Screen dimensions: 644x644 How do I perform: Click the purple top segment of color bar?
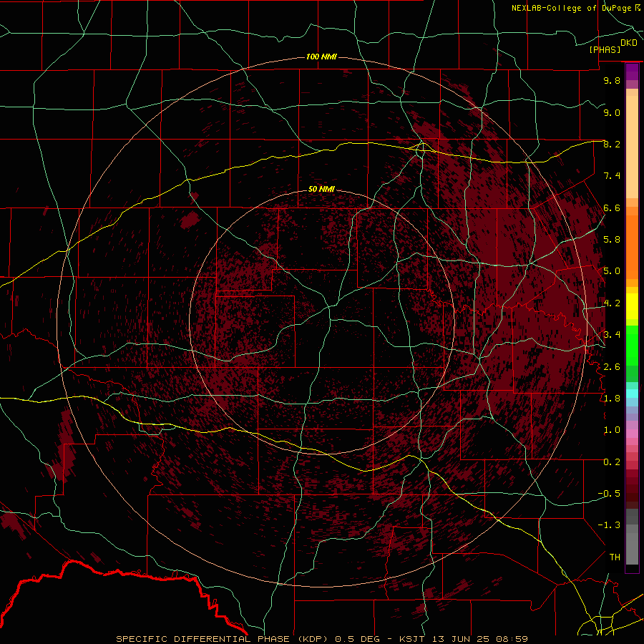pyautogui.click(x=632, y=72)
